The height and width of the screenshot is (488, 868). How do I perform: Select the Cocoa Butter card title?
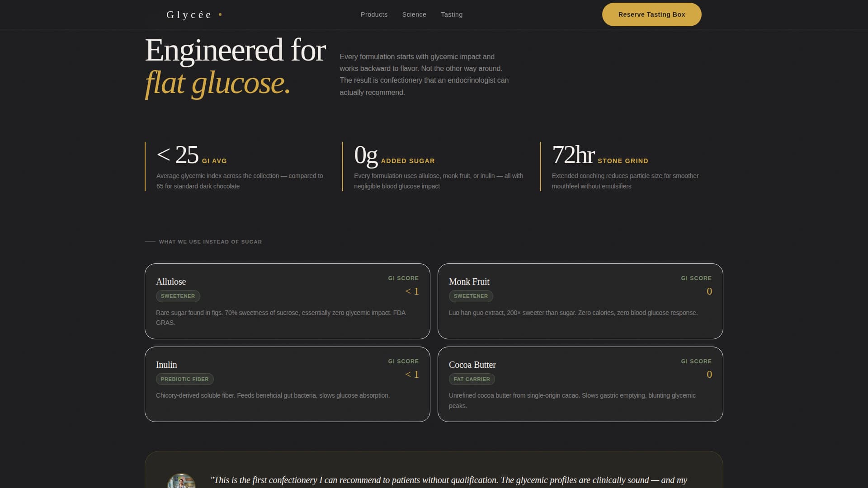(x=472, y=365)
